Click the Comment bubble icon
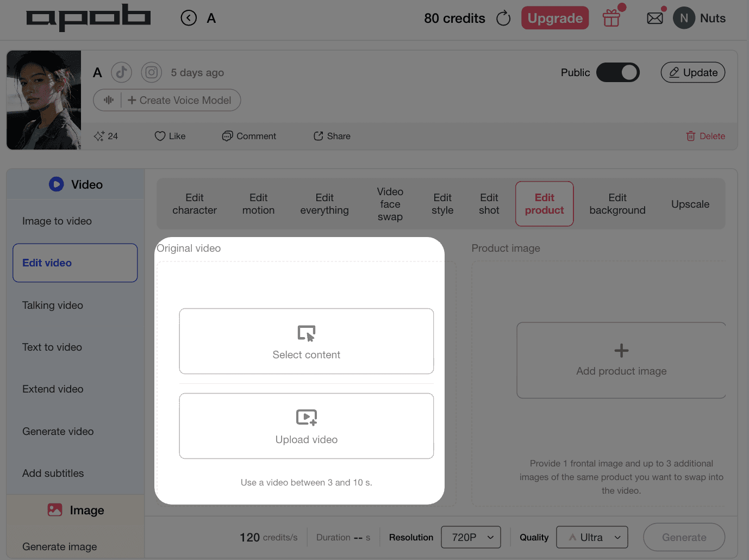The width and height of the screenshot is (749, 560). pyautogui.click(x=227, y=136)
